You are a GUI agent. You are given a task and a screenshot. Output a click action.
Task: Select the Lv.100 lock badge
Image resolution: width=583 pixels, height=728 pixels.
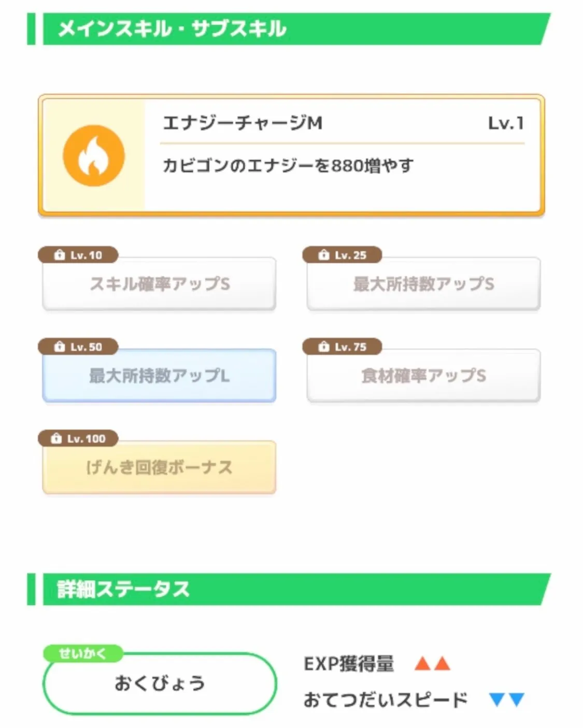pos(78,438)
